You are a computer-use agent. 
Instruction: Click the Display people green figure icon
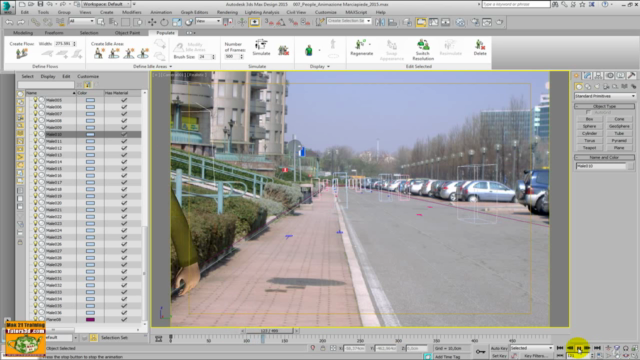point(309,50)
